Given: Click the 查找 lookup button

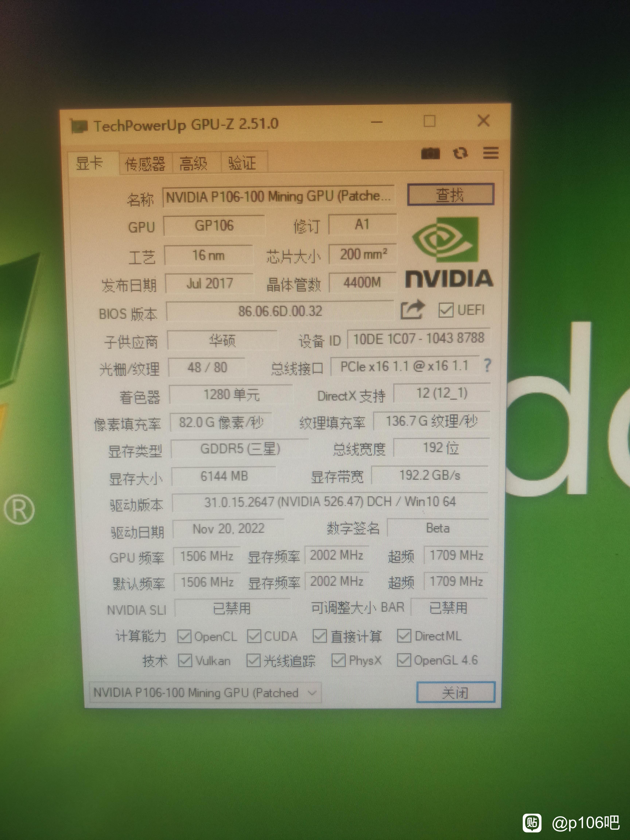Looking at the screenshot, I should click(450, 195).
